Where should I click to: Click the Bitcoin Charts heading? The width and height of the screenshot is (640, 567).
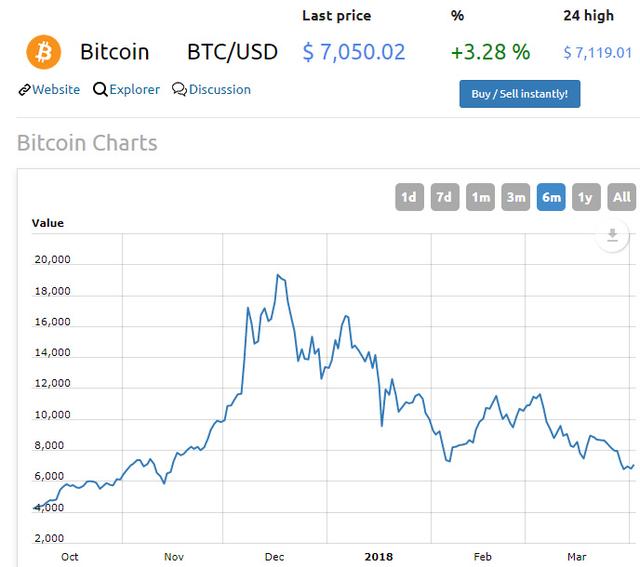click(x=87, y=143)
